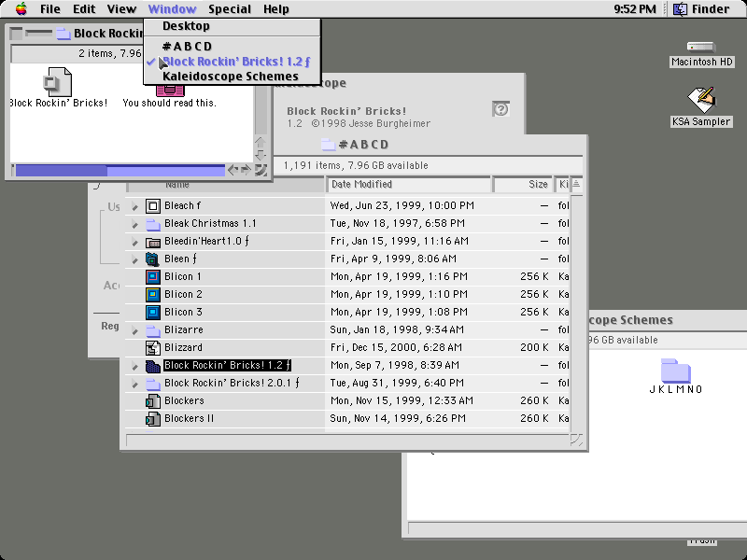The height and width of the screenshot is (560, 747).
Task: Open the File menu
Action: 50,9
